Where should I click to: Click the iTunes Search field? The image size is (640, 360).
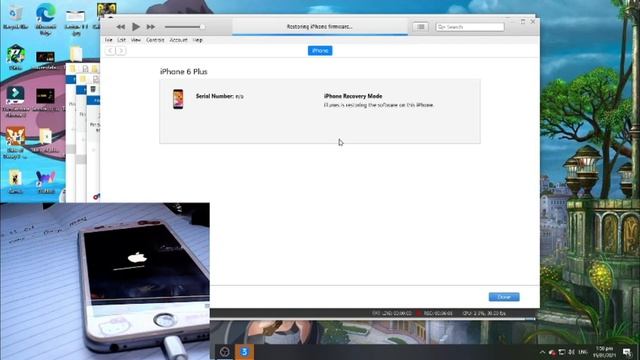[x=470, y=27]
